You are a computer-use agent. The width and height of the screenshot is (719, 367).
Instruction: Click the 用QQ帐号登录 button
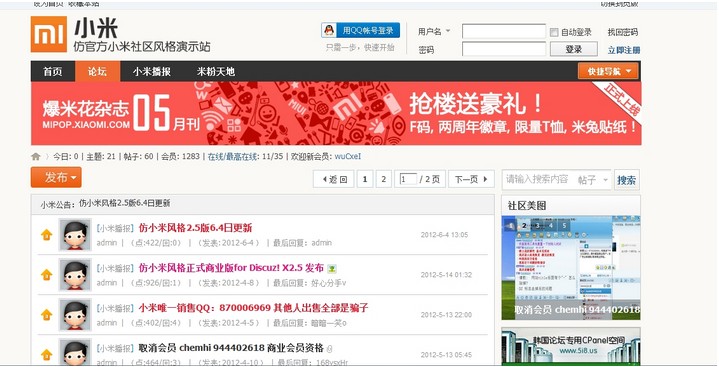coord(360,30)
